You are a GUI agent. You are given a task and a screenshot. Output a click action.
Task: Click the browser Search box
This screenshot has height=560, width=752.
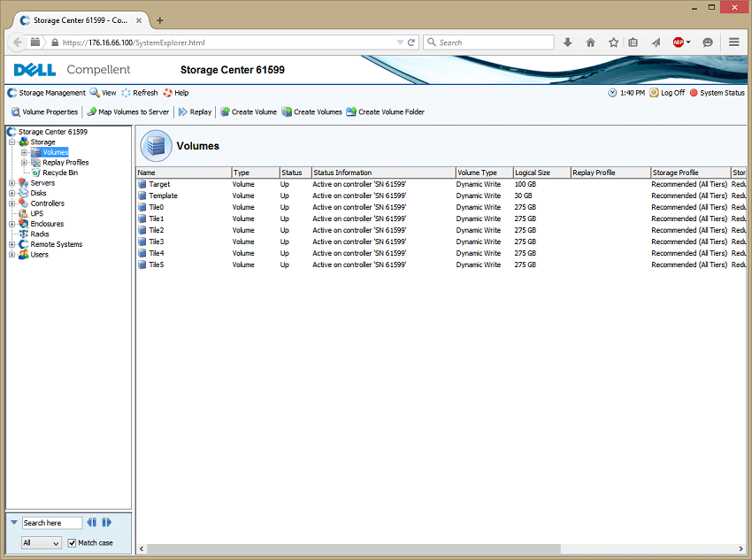tap(488, 42)
